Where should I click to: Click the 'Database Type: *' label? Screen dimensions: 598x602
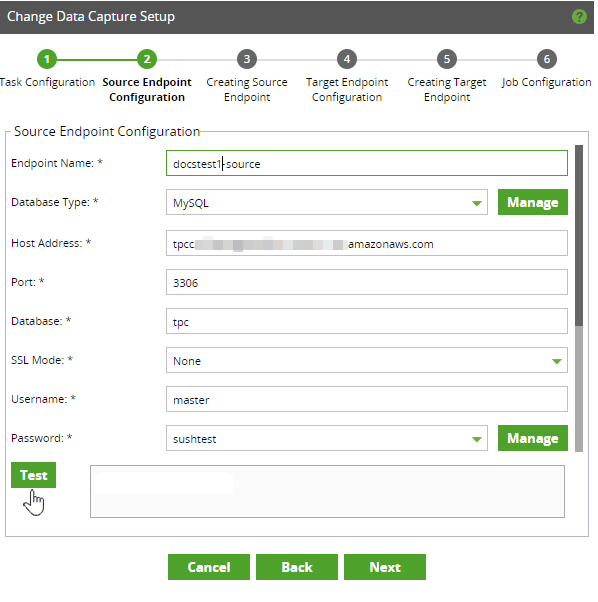[x=55, y=202]
